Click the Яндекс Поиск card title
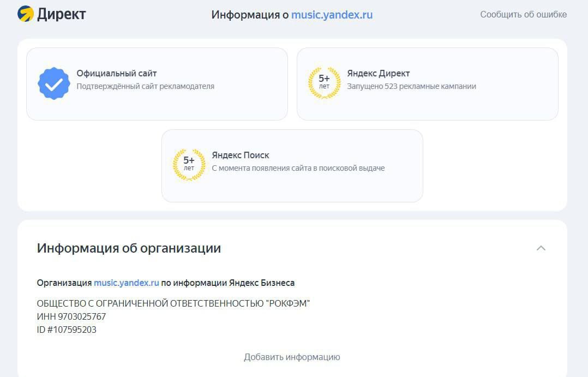Viewport: 588px width, 377px height. point(240,155)
